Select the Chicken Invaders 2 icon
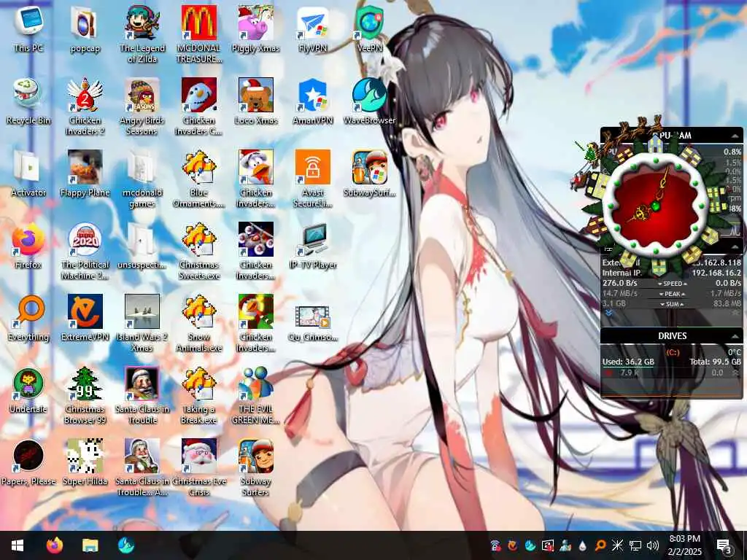This screenshot has width=747, height=560. (x=85, y=106)
